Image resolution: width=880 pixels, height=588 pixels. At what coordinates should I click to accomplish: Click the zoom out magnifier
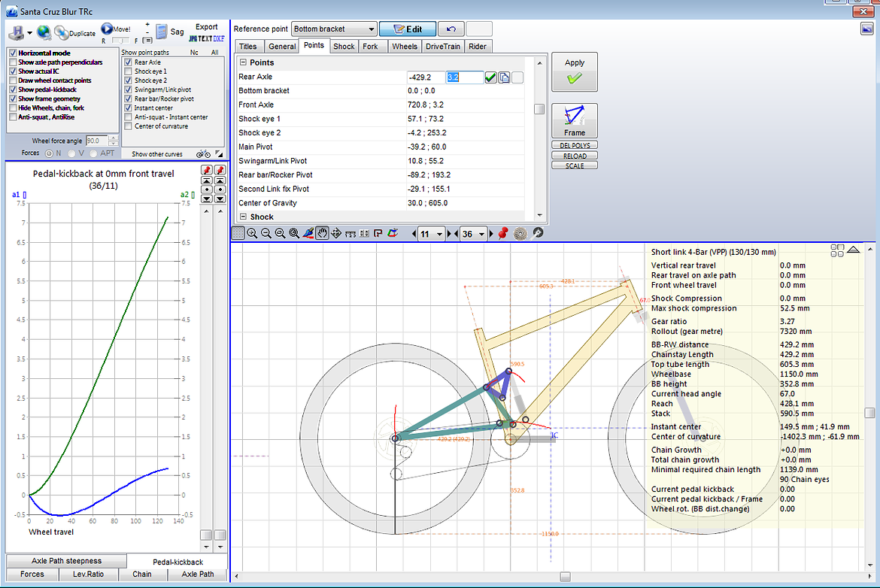266,233
